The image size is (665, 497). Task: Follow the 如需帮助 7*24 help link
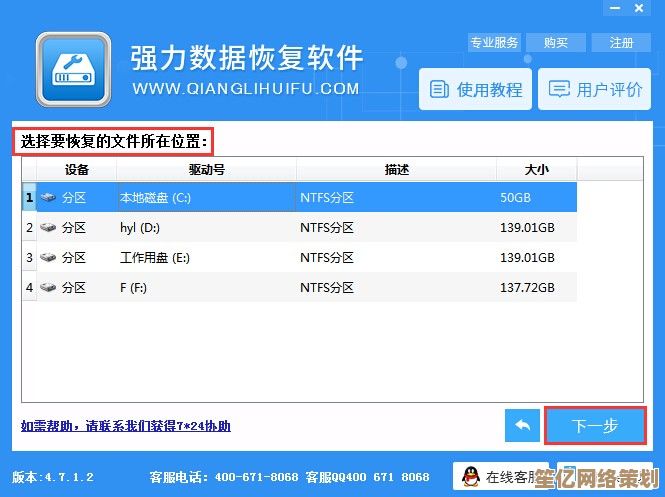[126, 426]
